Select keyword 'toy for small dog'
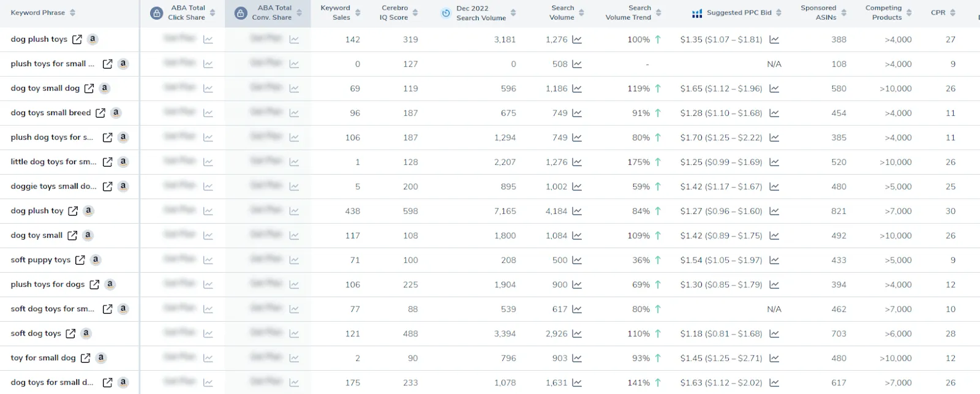980x394 pixels. click(43, 358)
